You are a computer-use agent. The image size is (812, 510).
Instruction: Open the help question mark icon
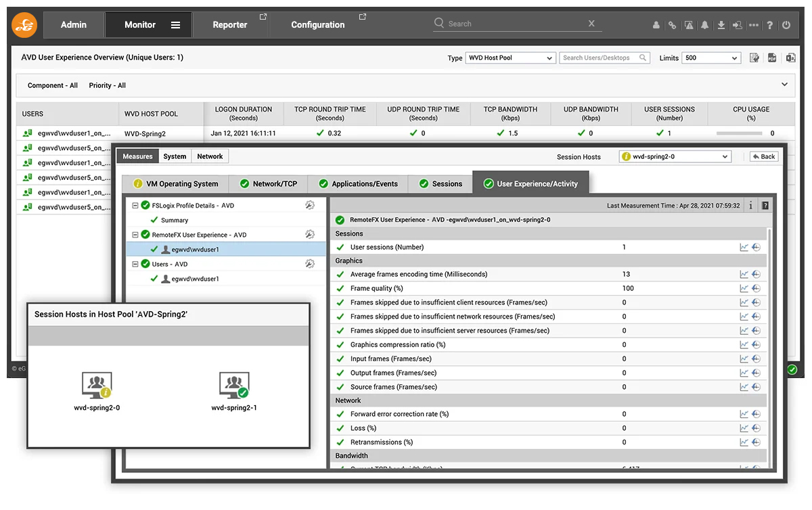[x=770, y=25]
